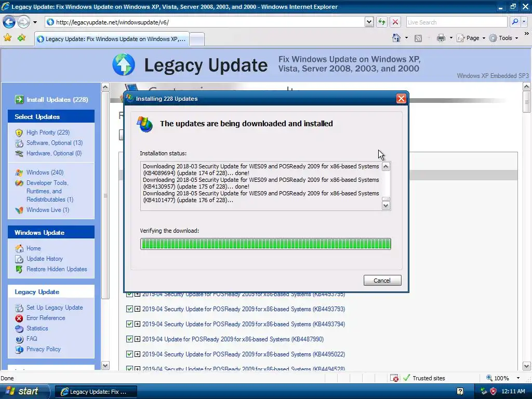Click the IE Forward navigation arrow
Viewport: 532px width, 399px height.
(23, 22)
